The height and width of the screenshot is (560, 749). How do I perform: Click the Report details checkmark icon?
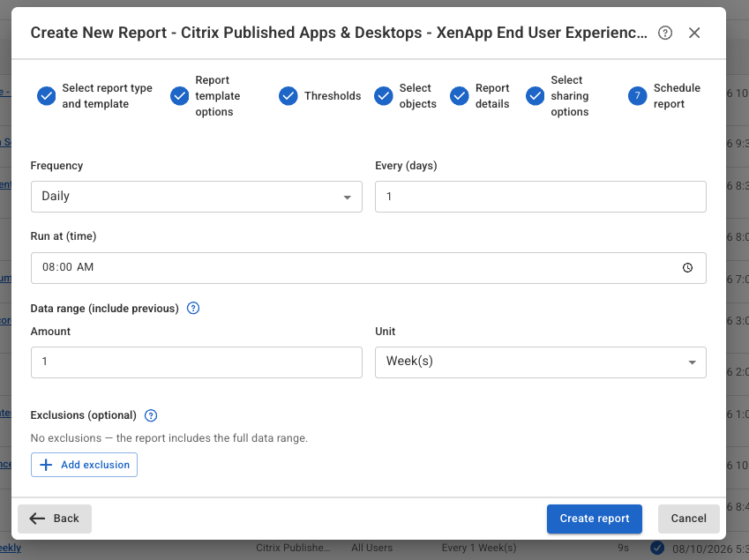click(x=459, y=96)
